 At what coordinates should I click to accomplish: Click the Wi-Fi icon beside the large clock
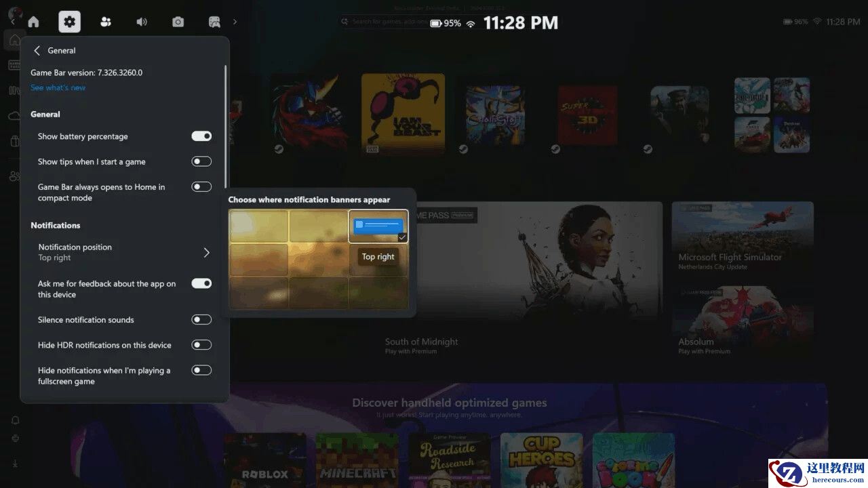click(x=471, y=24)
